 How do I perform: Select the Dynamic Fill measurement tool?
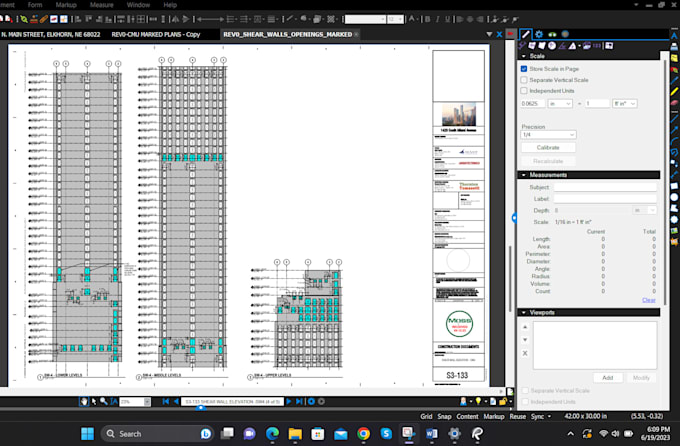[x=609, y=46]
